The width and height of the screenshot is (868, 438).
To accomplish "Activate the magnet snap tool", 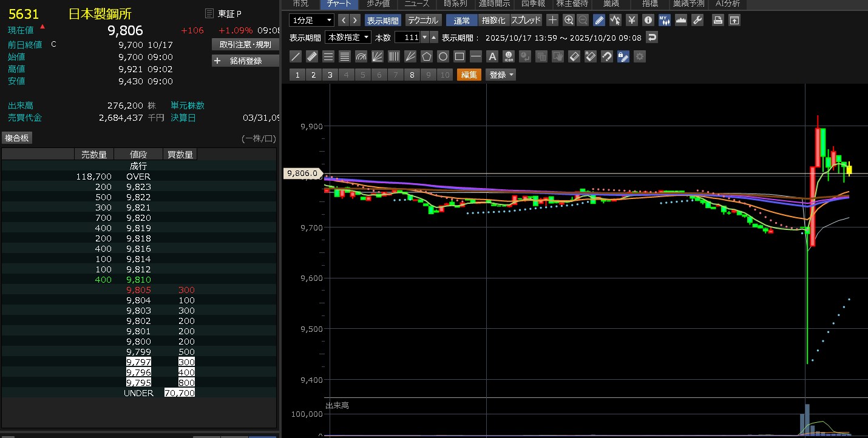I will point(606,56).
